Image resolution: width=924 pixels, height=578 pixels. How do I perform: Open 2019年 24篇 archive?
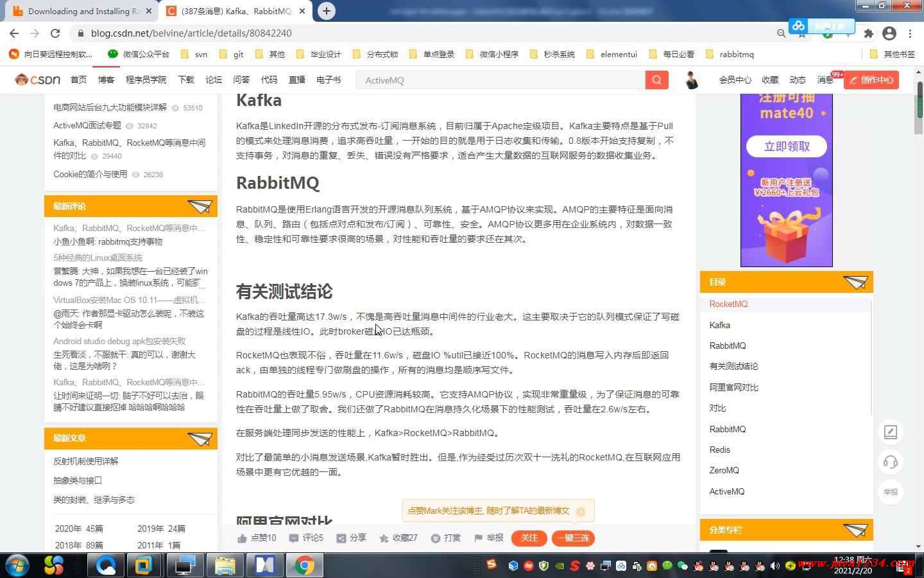161,529
